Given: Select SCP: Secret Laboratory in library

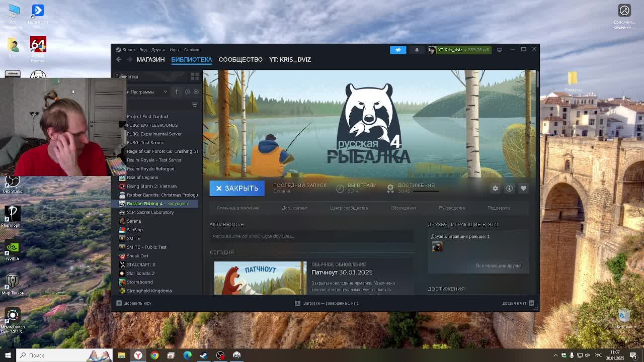Looking at the screenshot, I should click(150, 212).
